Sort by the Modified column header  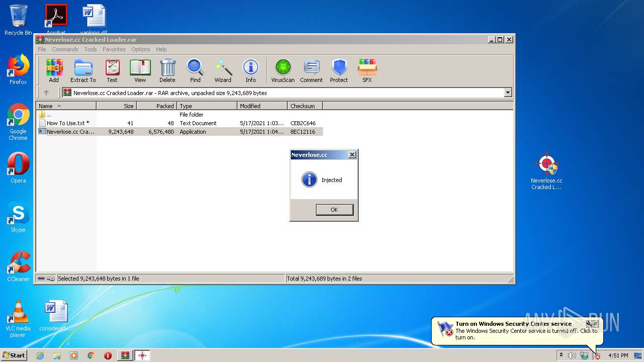262,106
